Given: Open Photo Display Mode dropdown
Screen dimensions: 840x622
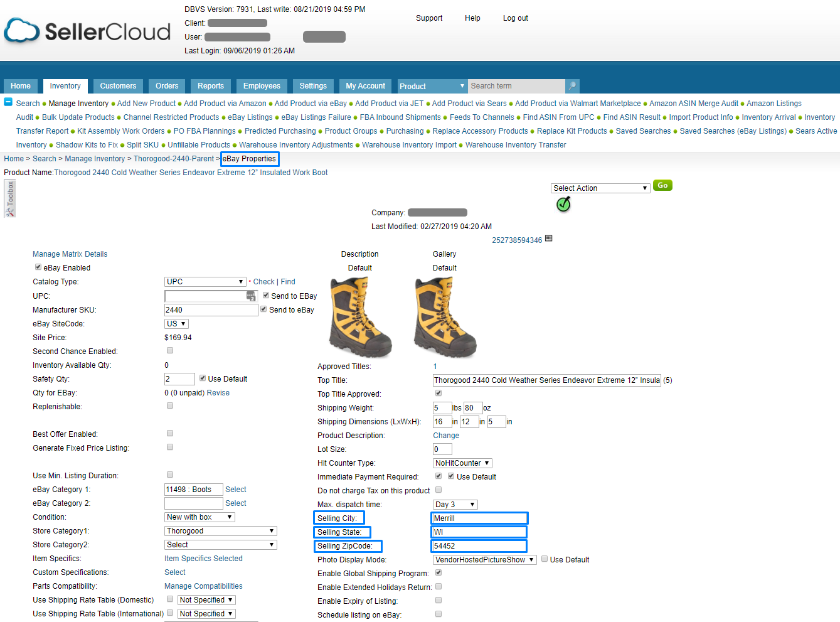Looking at the screenshot, I should tap(485, 560).
